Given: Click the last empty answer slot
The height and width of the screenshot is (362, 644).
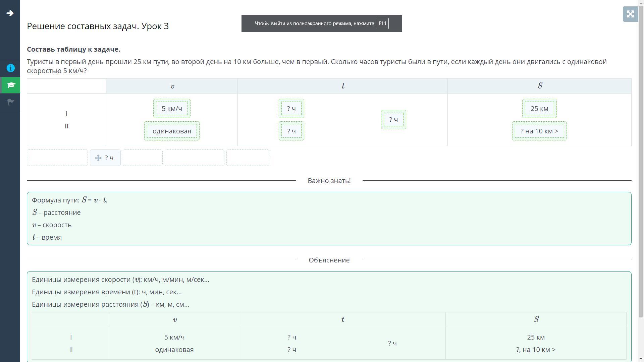Looking at the screenshot, I should [x=248, y=158].
